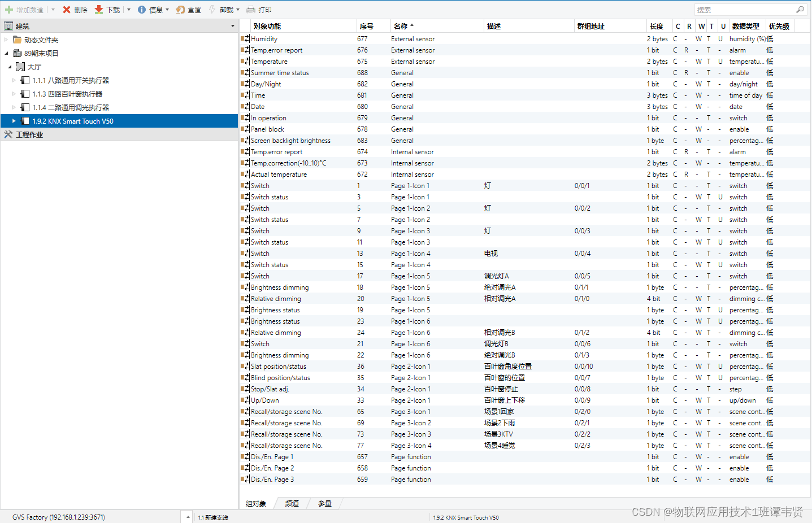Click the magnifier icon in search box
The image size is (812, 523).
pos(800,10)
